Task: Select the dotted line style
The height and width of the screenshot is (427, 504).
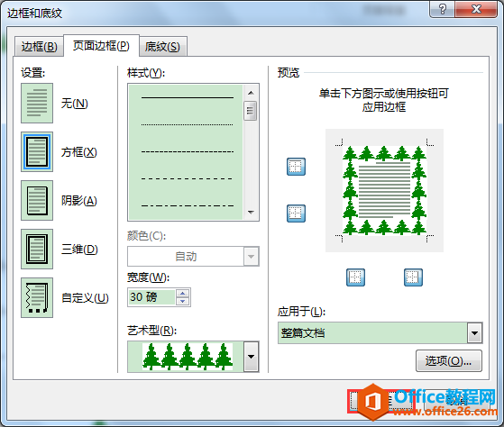Action: (x=188, y=124)
